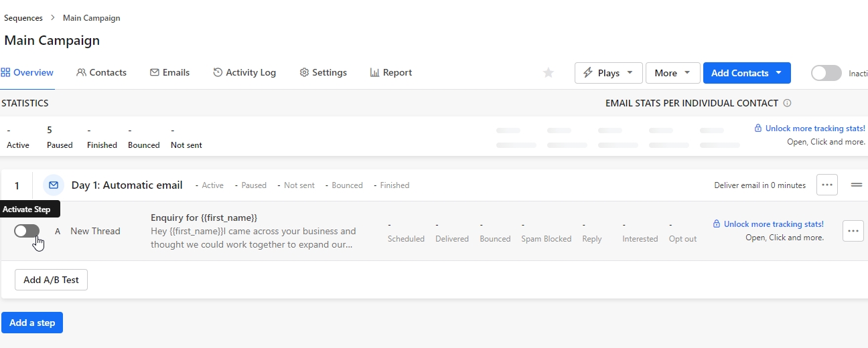The image size is (868, 348).
Task: Go to the Settings tab
Action: [x=323, y=72]
